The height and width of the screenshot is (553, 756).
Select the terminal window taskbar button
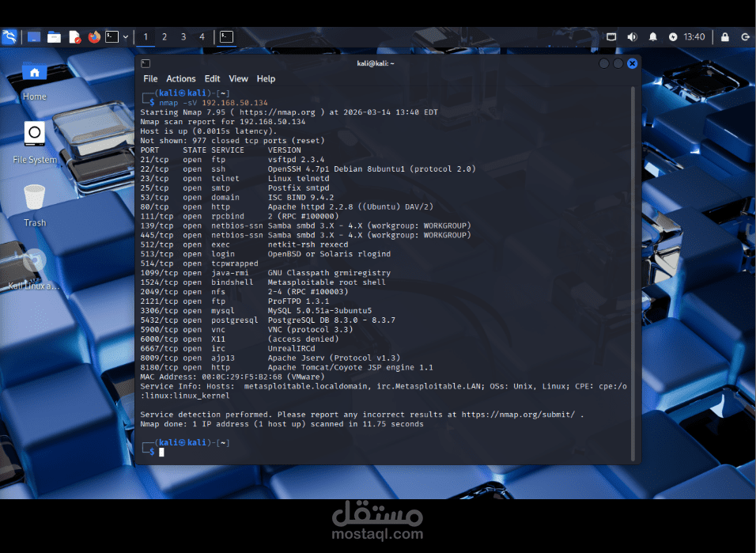[227, 36]
